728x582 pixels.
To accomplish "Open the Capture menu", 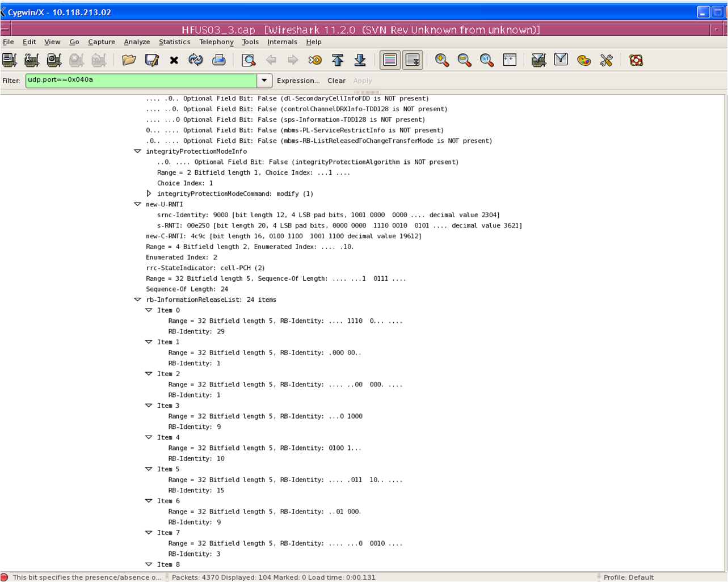I will 102,42.
